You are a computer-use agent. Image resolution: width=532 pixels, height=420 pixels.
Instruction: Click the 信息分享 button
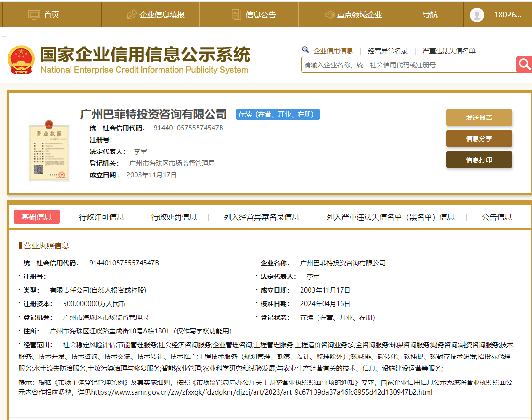(x=479, y=138)
